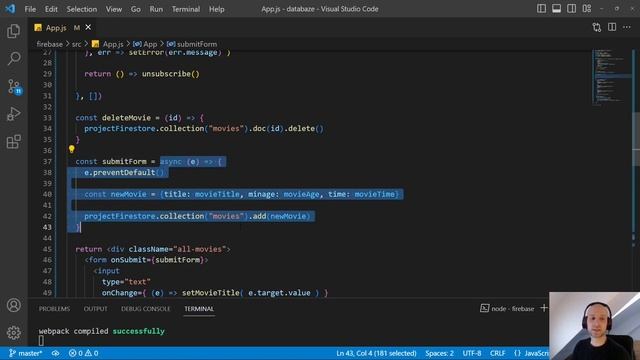The height and width of the screenshot is (360, 640).
Task: Click the firebase breadcrumb folder
Action: [49, 44]
